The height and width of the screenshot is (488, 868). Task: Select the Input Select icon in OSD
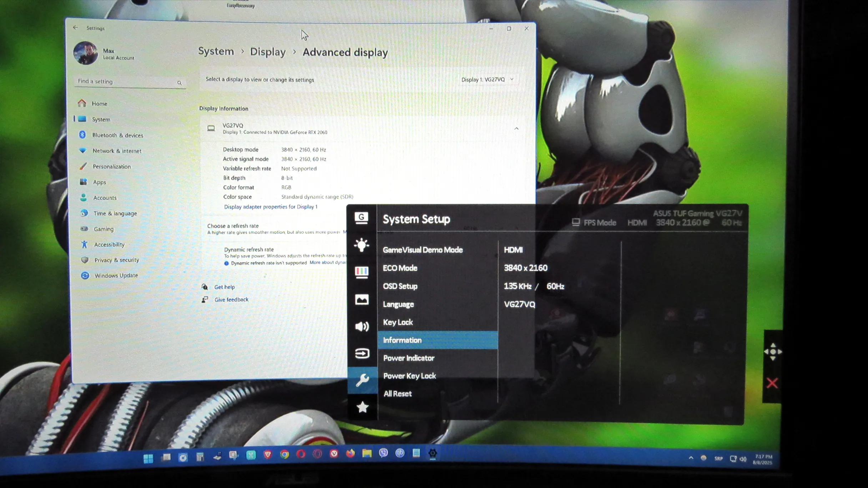pyautogui.click(x=362, y=354)
